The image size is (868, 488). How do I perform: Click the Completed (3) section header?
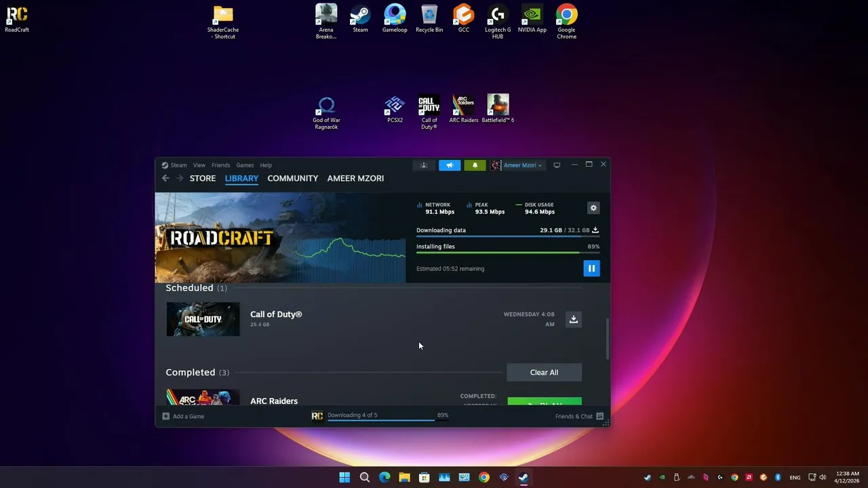[x=197, y=372]
